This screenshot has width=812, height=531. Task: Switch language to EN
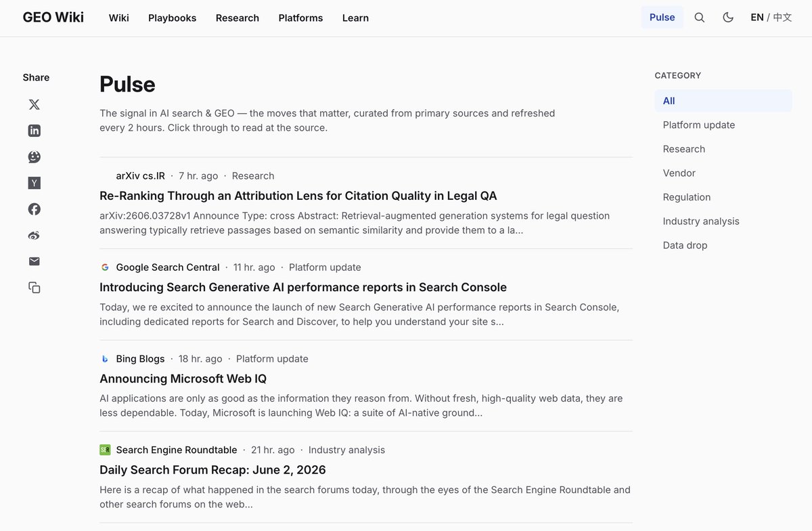[x=757, y=18]
